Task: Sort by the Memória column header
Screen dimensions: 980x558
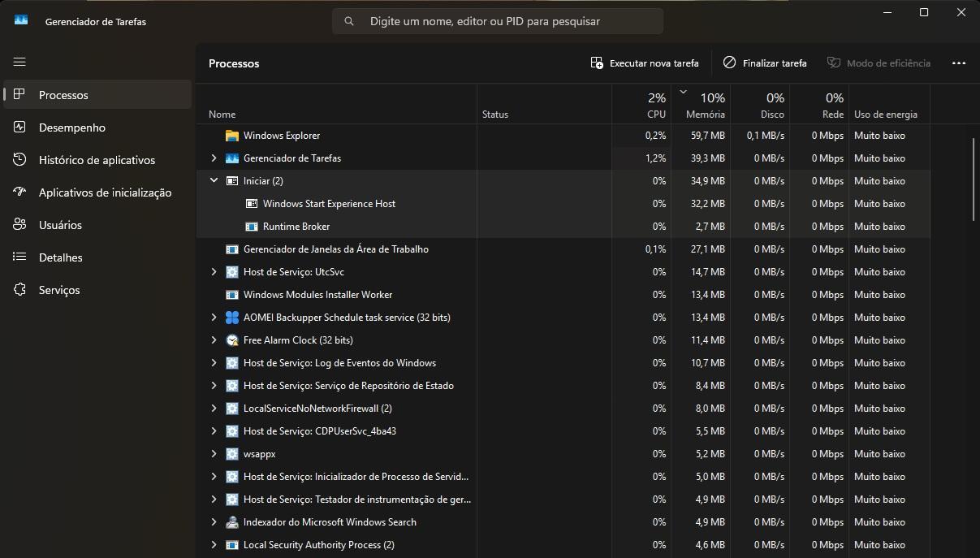Action: tap(701, 104)
